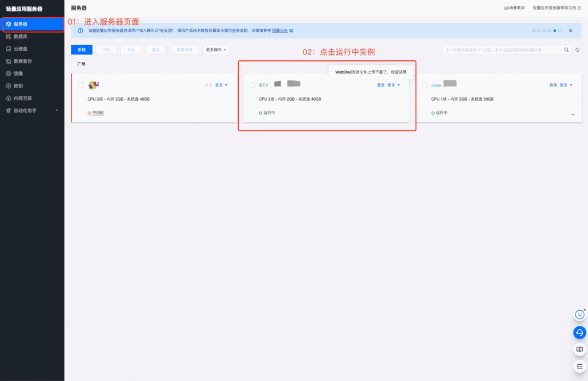This screenshot has height=381, width=588.
Task: Click the smiley feedback floating icon
Action: 580,315
